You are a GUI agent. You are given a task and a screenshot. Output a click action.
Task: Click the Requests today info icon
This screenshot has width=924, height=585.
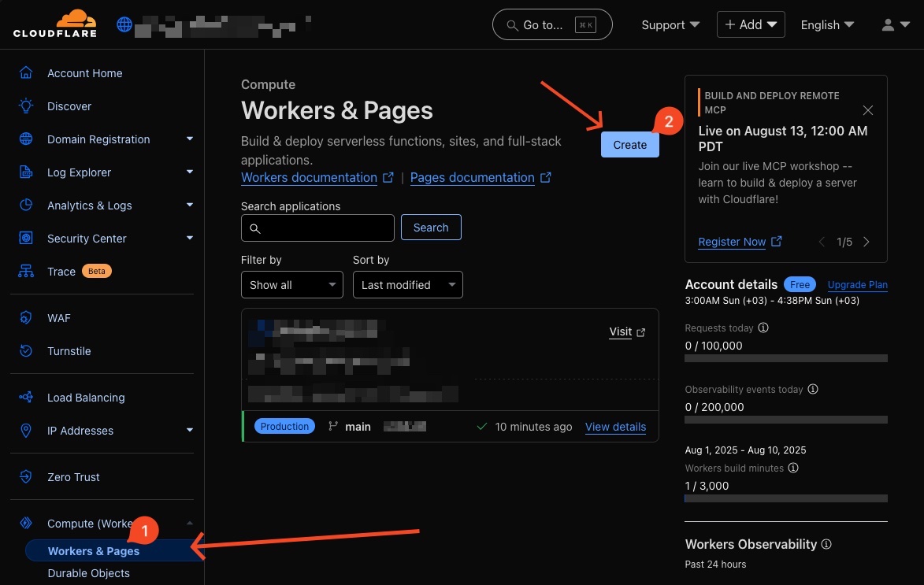(763, 328)
